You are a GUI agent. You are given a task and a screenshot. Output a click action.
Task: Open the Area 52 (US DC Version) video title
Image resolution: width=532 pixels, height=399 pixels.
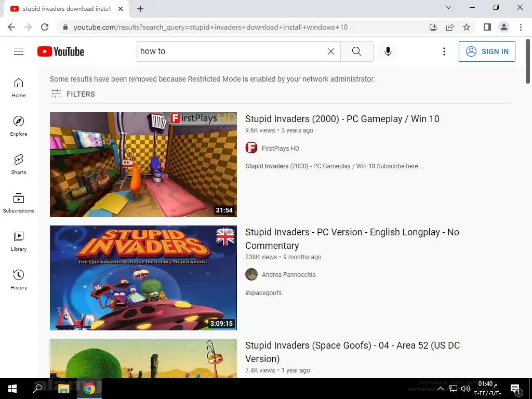point(353,352)
